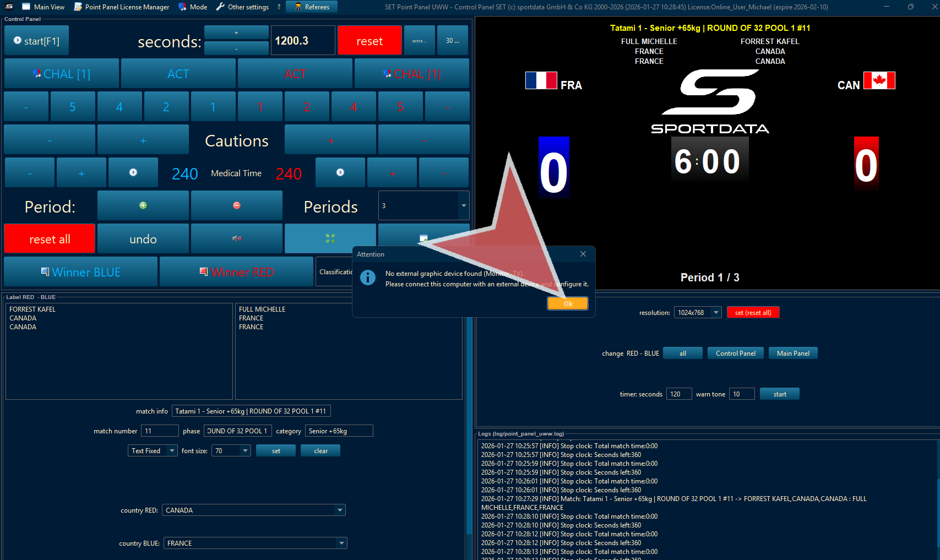Open the Referees menu item
Image resolution: width=940 pixels, height=560 pixels.
click(312, 7)
